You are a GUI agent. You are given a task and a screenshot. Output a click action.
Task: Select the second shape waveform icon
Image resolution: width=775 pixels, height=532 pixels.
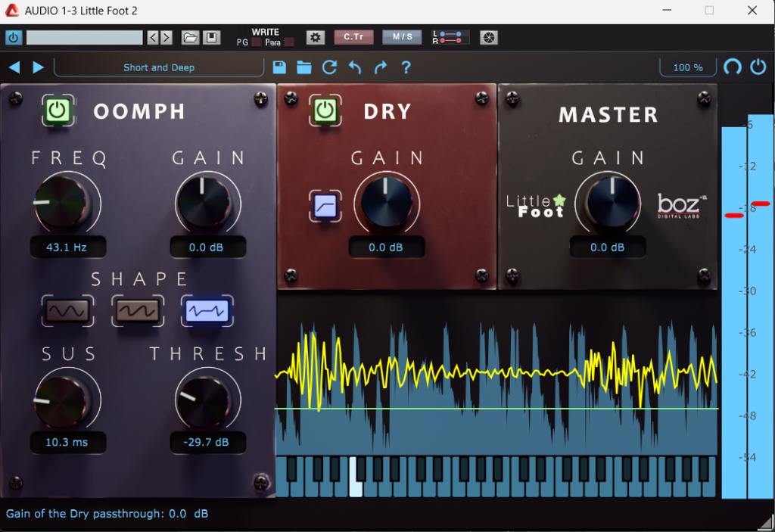pyautogui.click(x=137, y=310)
